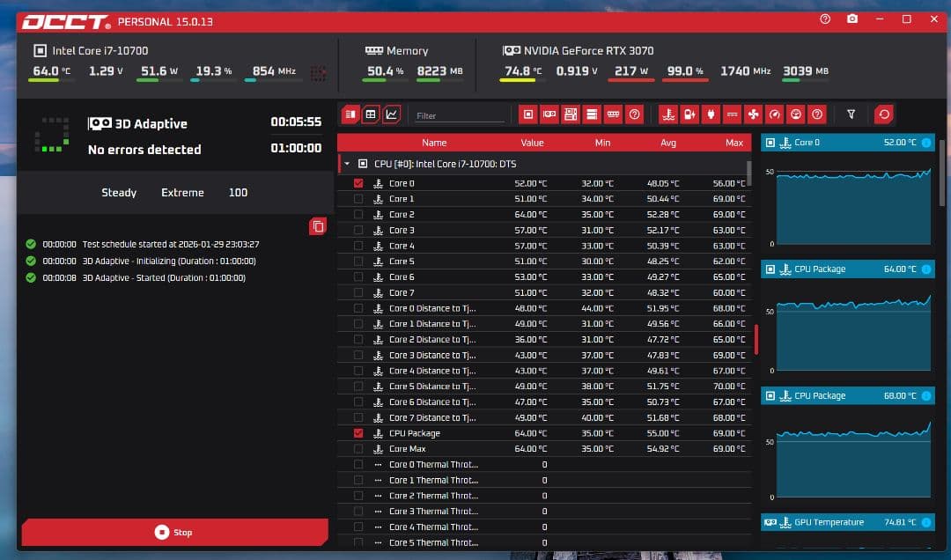Select the power plug sensor filter
The height and width of the screenshot is (560, 951).
711,114
